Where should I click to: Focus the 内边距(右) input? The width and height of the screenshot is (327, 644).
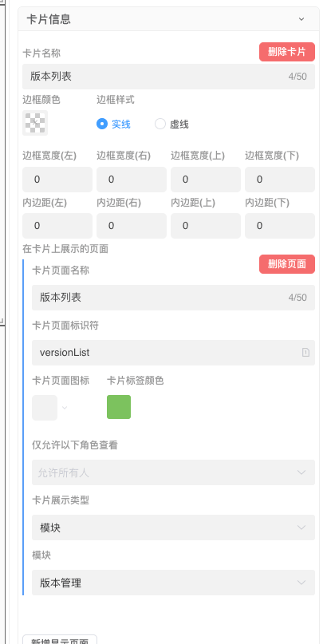132,226
